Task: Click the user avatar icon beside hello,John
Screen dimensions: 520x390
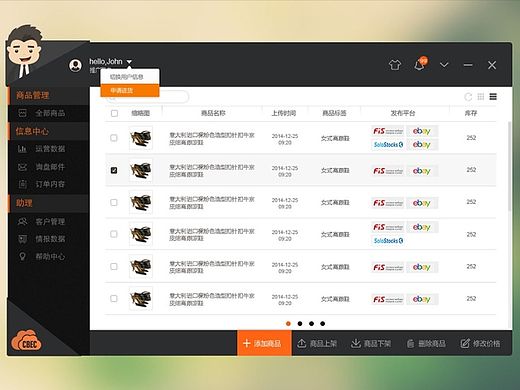Action: click(75, 65)
